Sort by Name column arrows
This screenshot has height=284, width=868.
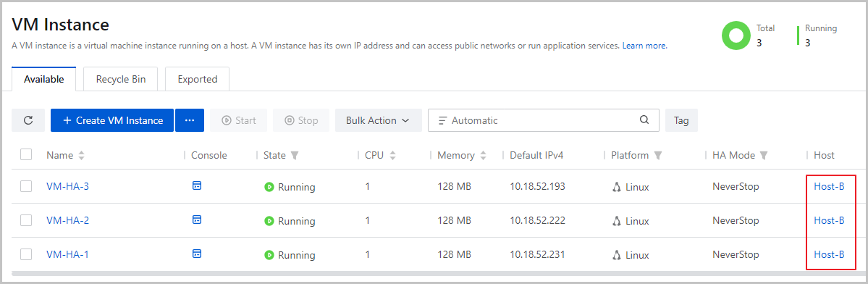tap(81, 156)
